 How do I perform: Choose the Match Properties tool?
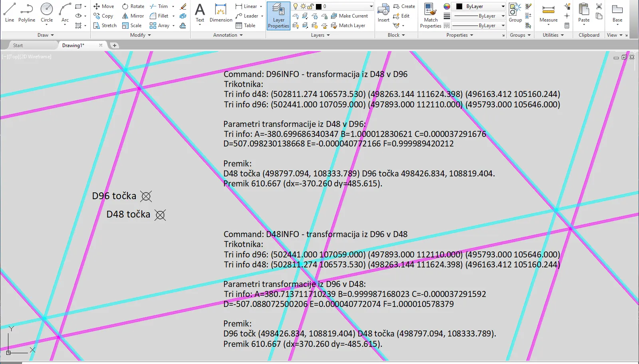[431, 16]
